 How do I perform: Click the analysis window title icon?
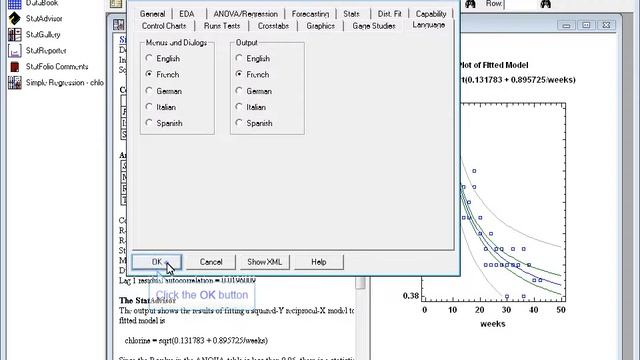tap(119, 25)
